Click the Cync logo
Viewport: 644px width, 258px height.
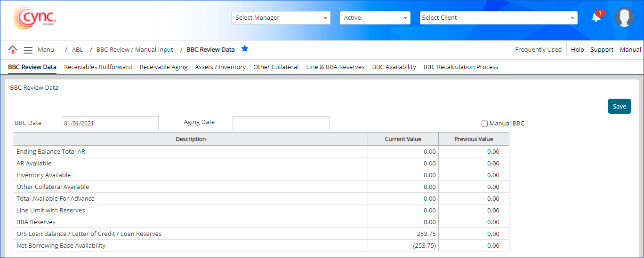[34, 18]
